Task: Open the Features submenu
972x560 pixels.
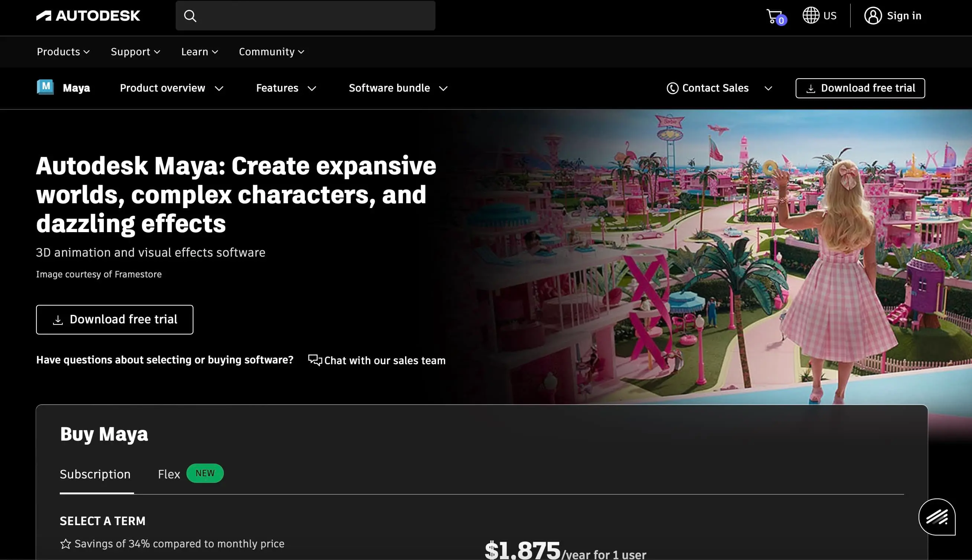Action: tap(286, 88)
